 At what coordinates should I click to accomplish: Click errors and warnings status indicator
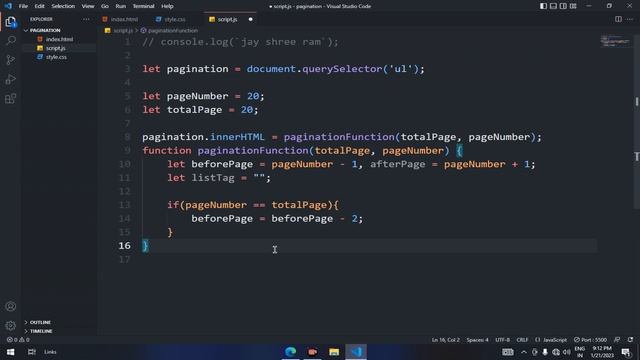pyautogui.click(x=18, y=340)
